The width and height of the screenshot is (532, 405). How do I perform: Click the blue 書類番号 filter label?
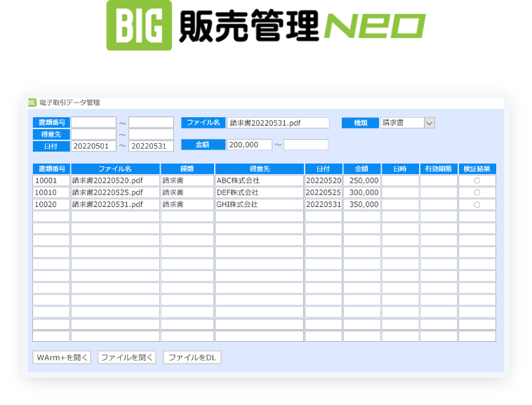tap(51, 122)
